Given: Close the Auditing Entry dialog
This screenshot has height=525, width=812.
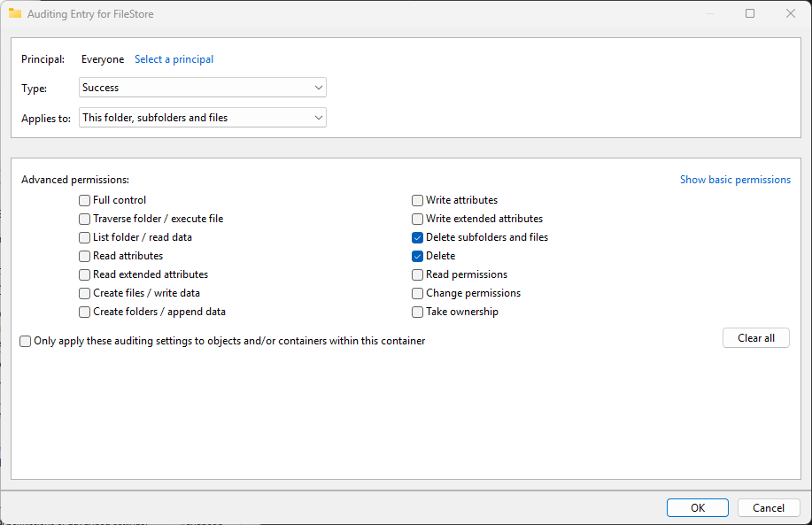Looking at the screenshot, I should coord(791,14).
